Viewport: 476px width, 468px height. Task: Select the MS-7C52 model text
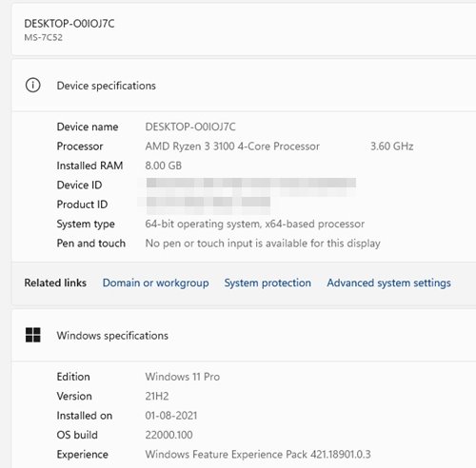tap(44, 37)
